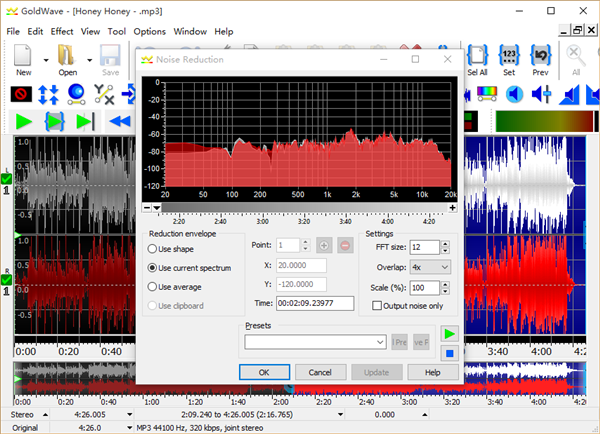This screenshot has width=600, height=434.
Task: Open the Effect menu
Action: pyautogui.click(x=62, y=31)
